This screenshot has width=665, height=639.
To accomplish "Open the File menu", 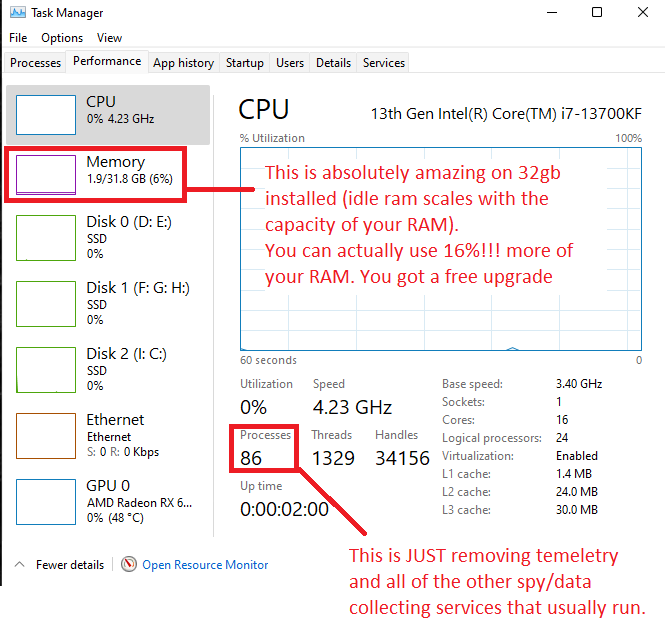I will [x=18, y=38].
